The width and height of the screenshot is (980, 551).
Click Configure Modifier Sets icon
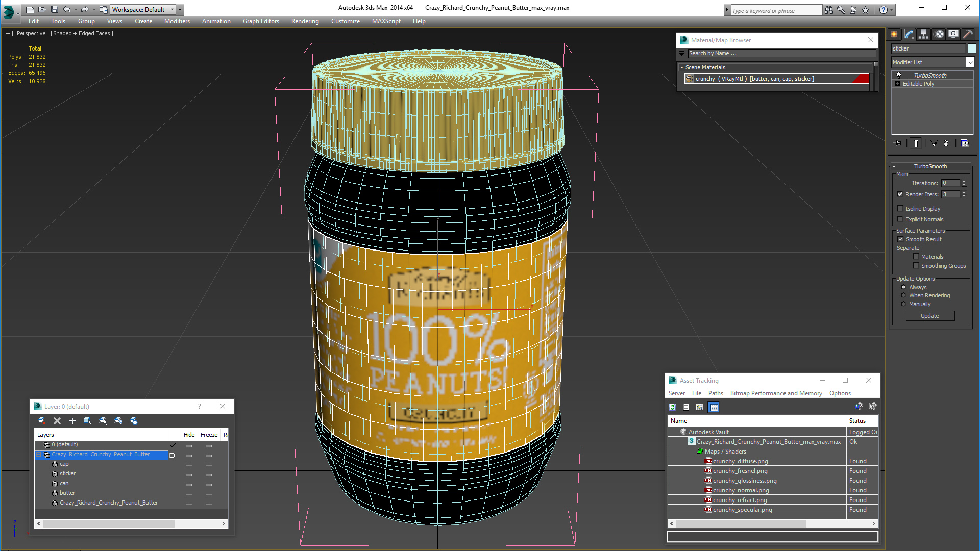964,143
